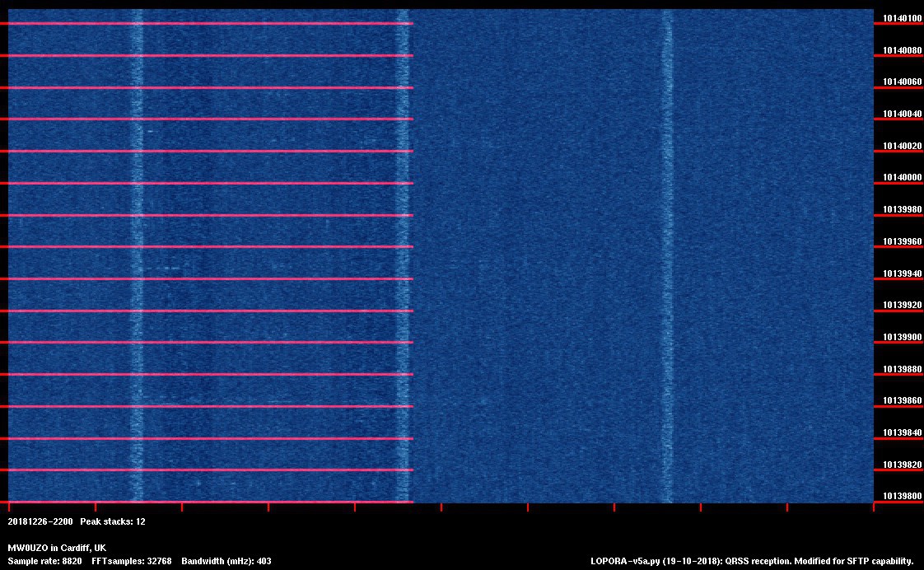Select the 10140000 frequency scale label

902,178
